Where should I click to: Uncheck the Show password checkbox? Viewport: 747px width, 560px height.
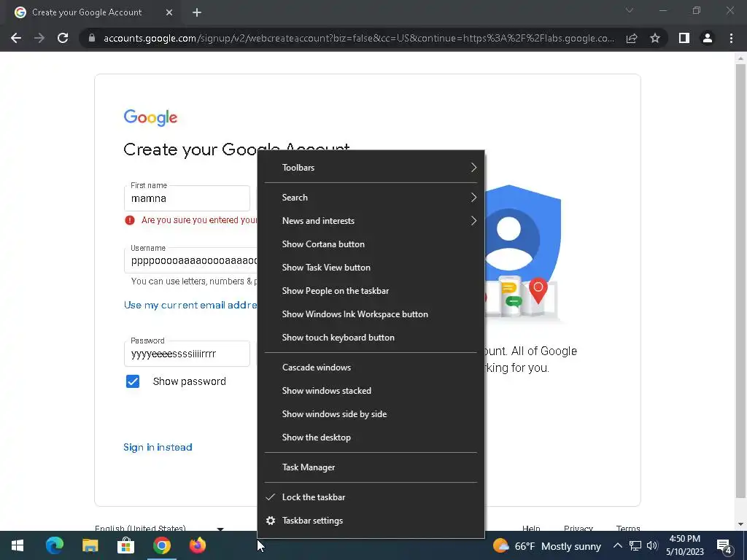tap(133, 381)
